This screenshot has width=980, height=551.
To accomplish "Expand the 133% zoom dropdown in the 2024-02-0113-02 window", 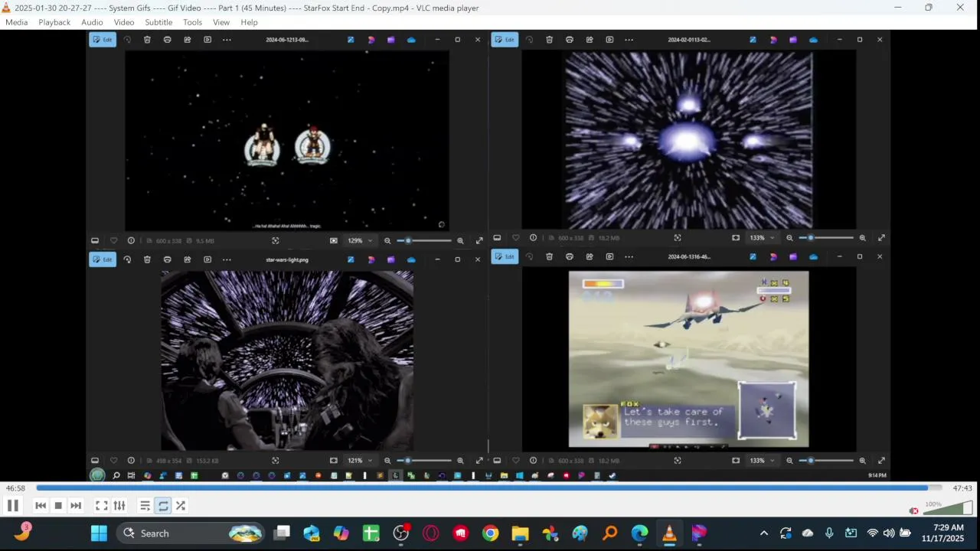I will pos(762,238).
